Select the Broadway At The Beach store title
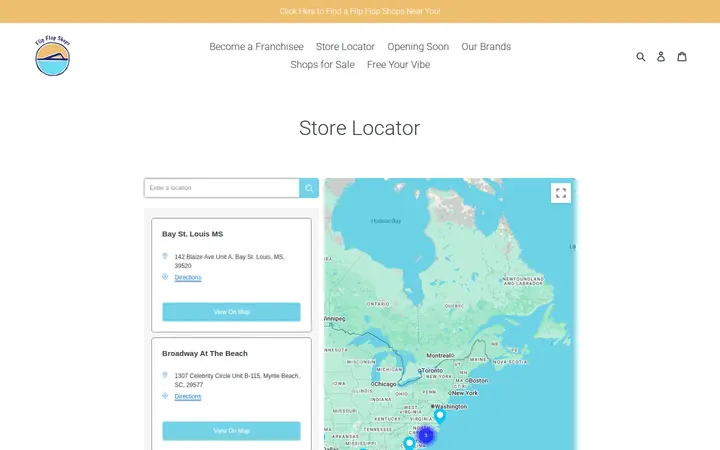The width and height of the screenshot is (720, 450). (x=205, y=353)
